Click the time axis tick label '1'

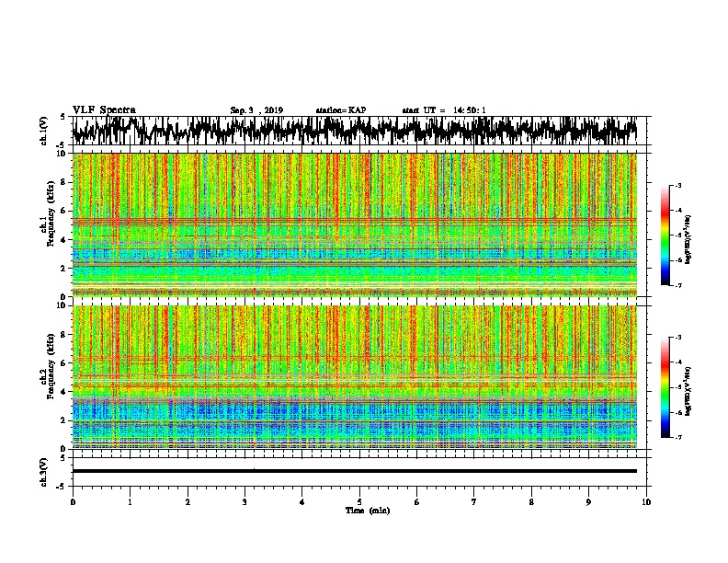(131, 502)
